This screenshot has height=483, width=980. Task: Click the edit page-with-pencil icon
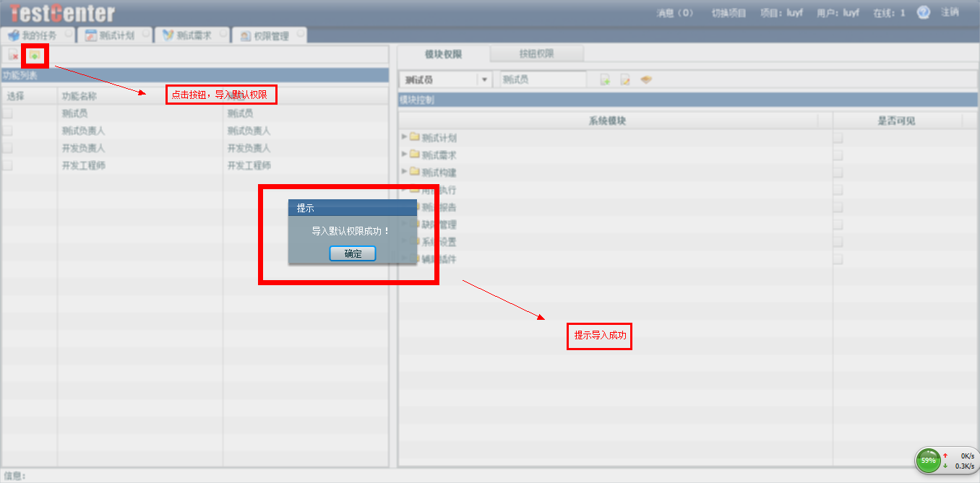pos(626,80)
